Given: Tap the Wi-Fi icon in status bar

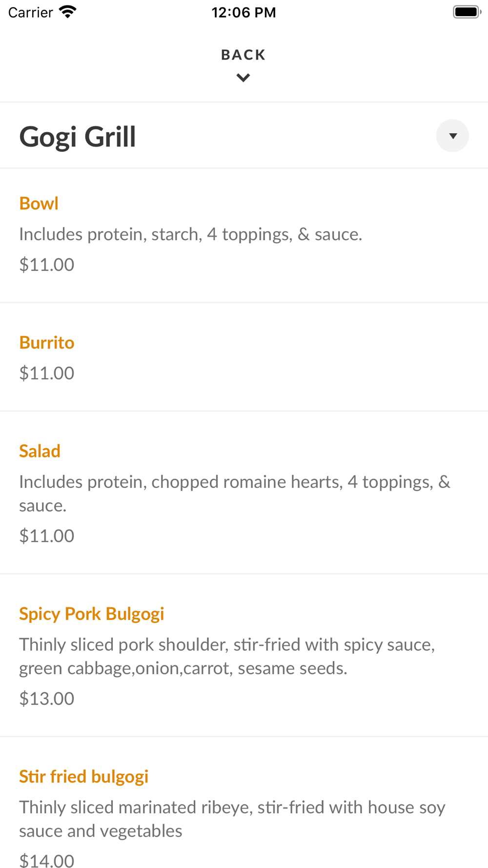Looking at the screenshot, I should coord(67,12).
